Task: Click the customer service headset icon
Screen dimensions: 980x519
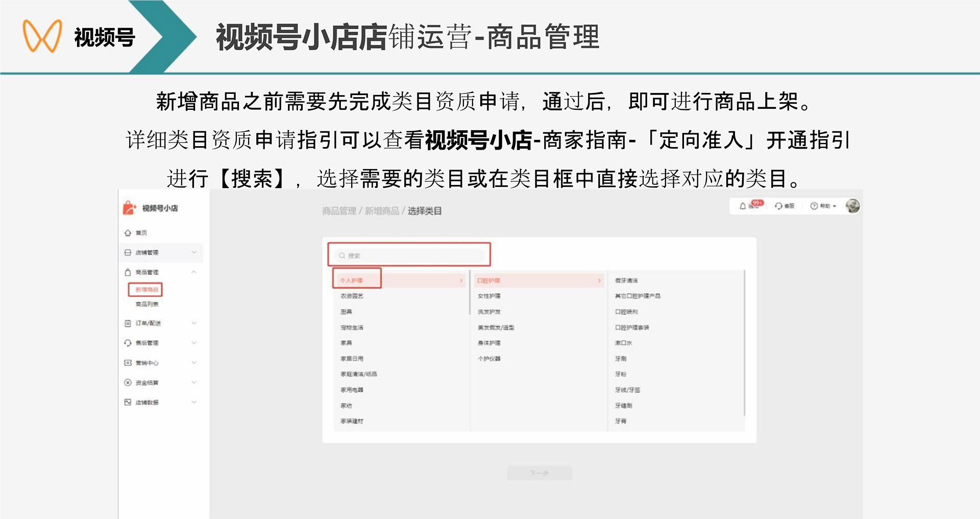Action: (778, 206)
